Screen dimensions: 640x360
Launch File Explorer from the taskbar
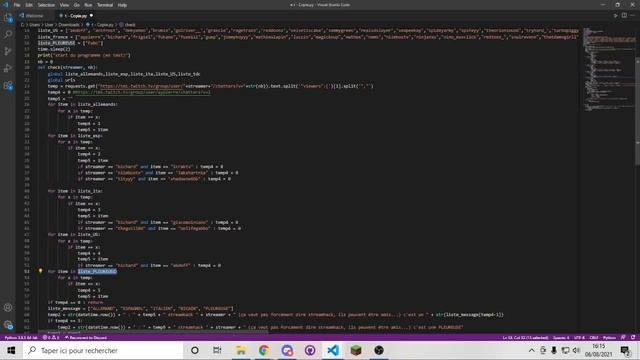[241, 350]
